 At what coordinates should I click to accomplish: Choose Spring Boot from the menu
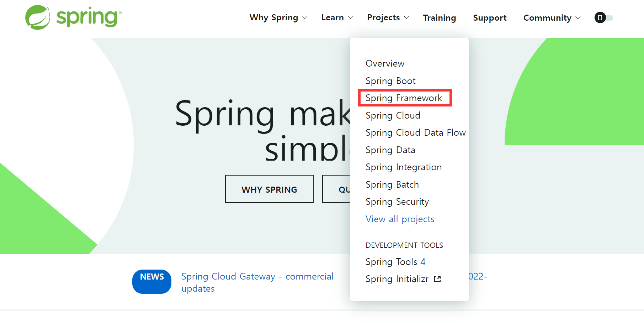click(x=390, y=81)
